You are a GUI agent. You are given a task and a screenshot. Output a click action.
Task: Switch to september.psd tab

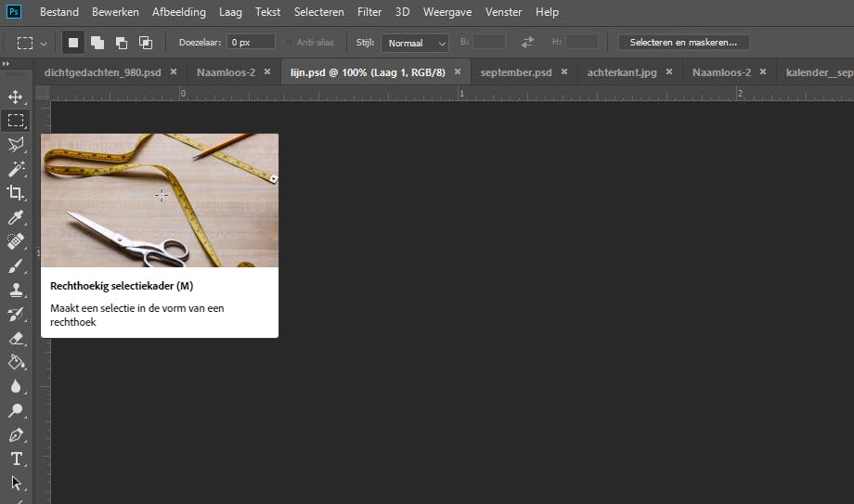[516, 71]
